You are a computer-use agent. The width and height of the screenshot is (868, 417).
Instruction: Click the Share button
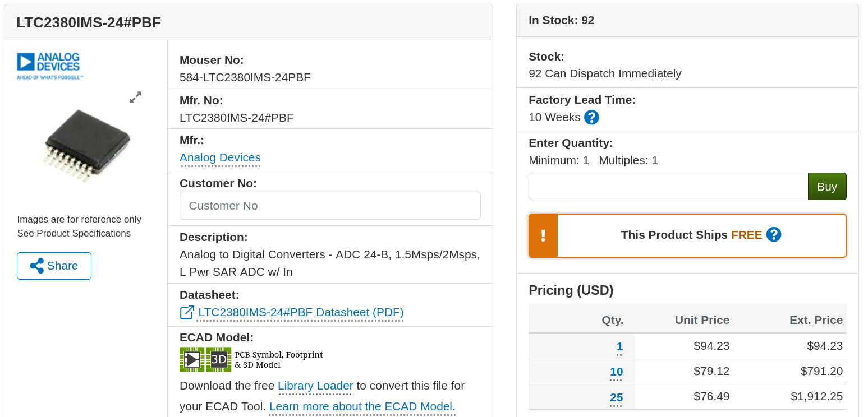(x=54, y=266)
